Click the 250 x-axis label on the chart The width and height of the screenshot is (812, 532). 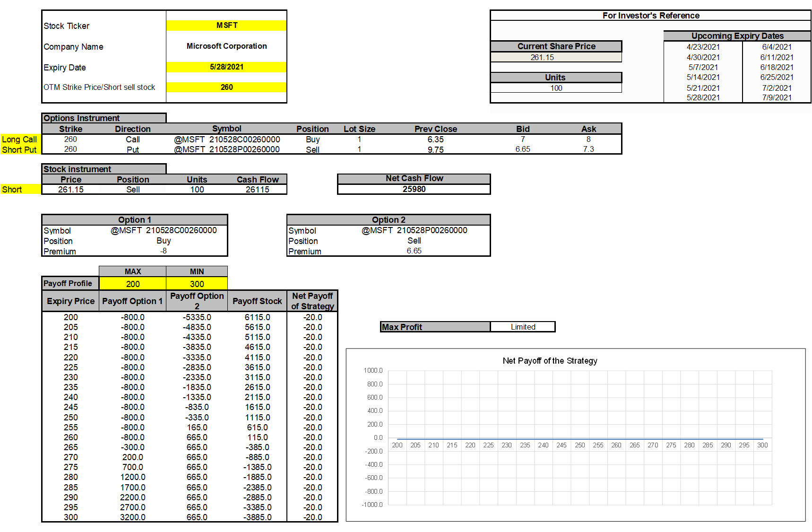click(580, 445)
